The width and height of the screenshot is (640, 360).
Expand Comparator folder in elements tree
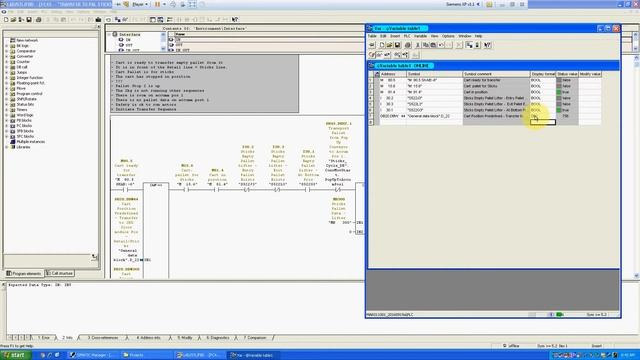coord(7,51)
